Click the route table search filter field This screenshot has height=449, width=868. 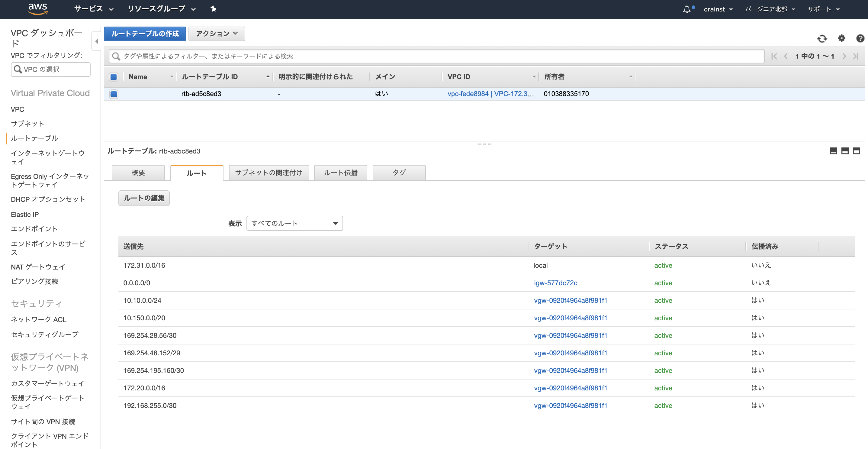pyautogui.click(x=436, y=56)
